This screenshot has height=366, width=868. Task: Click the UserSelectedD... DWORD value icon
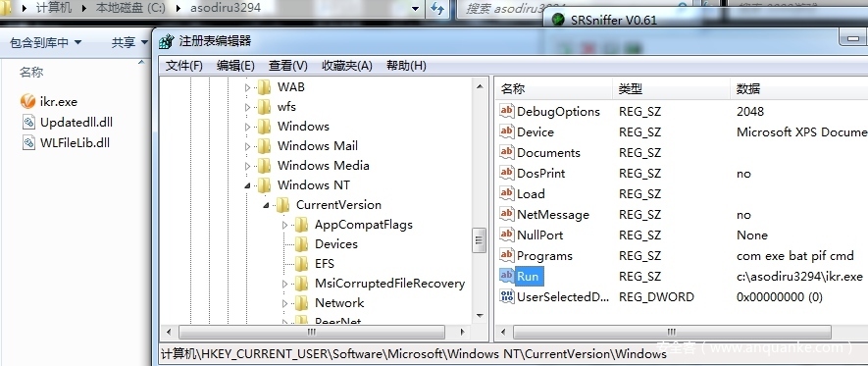pyautogui.click(x=507, y=296)
